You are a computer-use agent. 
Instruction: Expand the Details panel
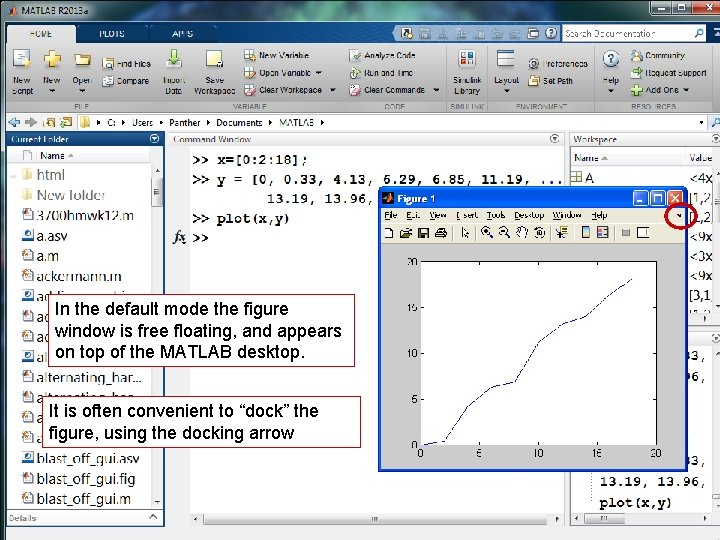[153, 517]
